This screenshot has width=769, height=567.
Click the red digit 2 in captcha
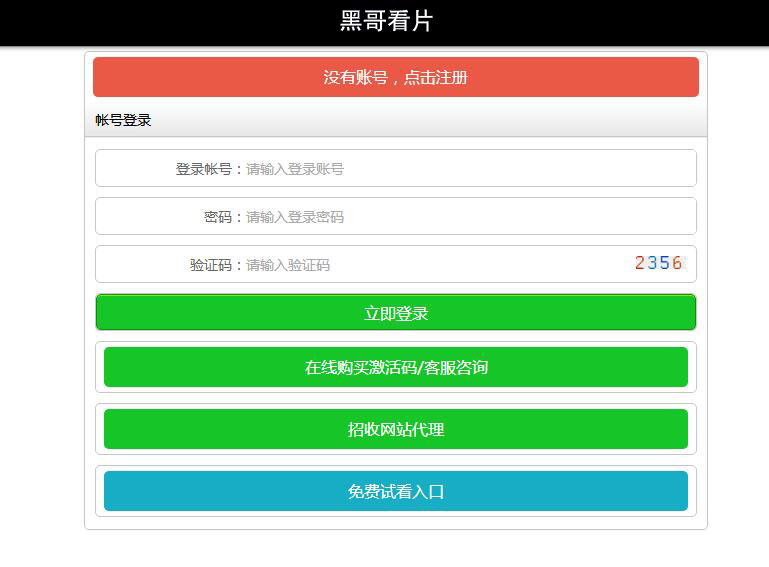coord(640,264)
